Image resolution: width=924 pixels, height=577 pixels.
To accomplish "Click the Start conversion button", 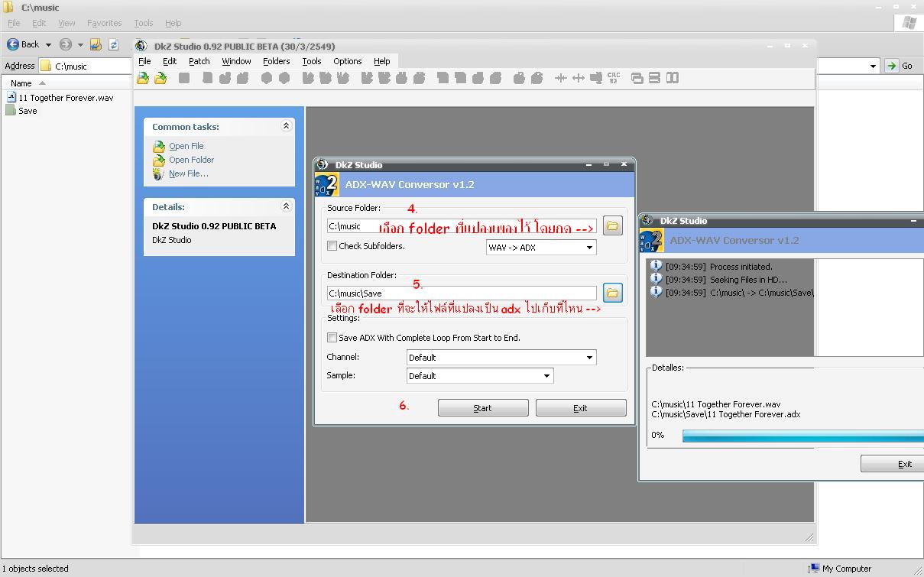I will tap(483, 408).
